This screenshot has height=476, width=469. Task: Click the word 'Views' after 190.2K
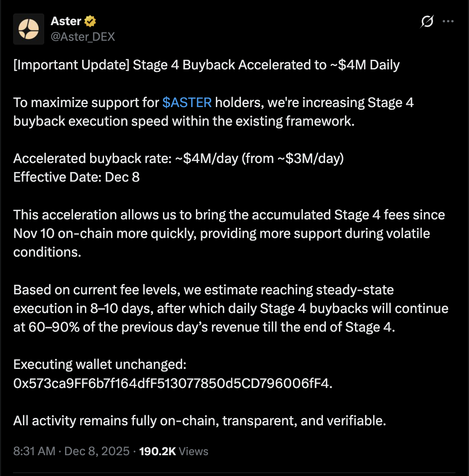193,451
